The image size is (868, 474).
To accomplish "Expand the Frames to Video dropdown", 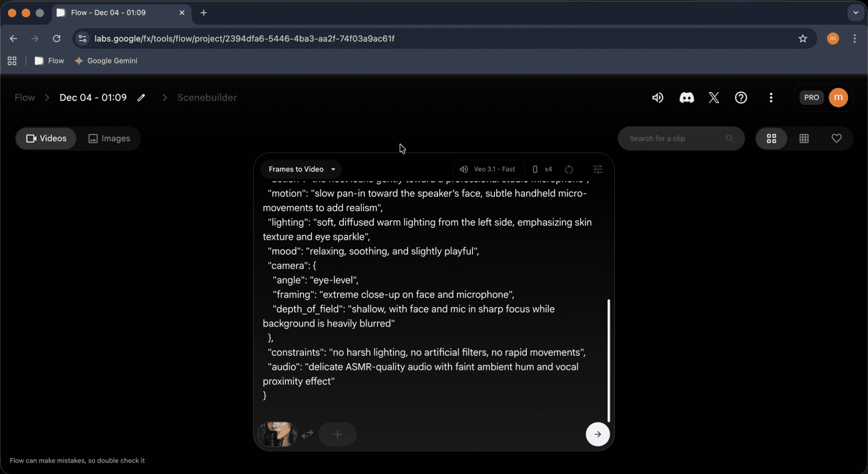I will coord(302,170).
